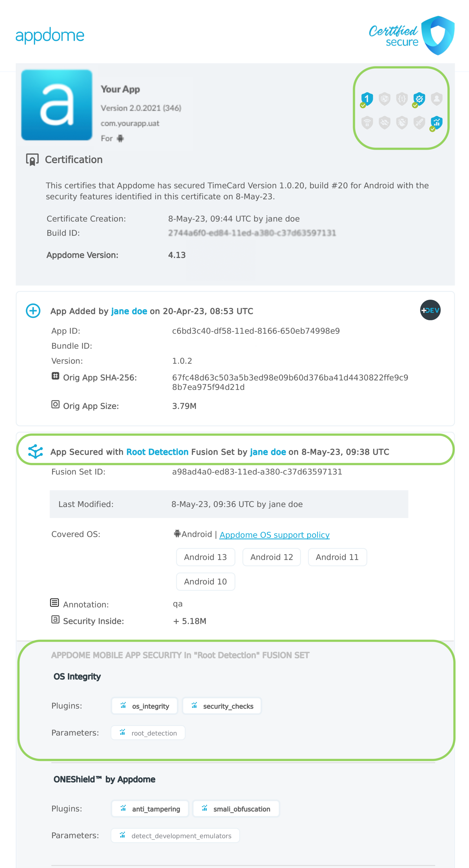Click the Root Detection Fusion Set link

click(x=157, y=452)
